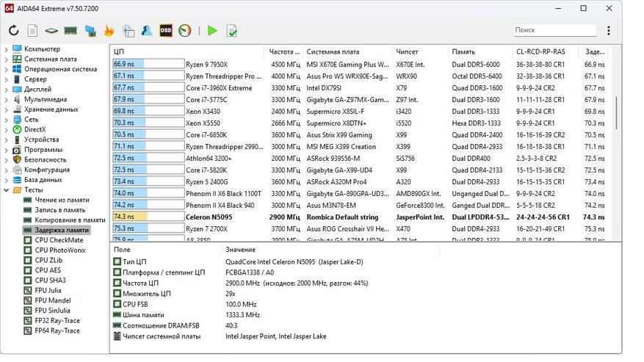Click the Чтение из памяти memory icon

click(27, 200)
